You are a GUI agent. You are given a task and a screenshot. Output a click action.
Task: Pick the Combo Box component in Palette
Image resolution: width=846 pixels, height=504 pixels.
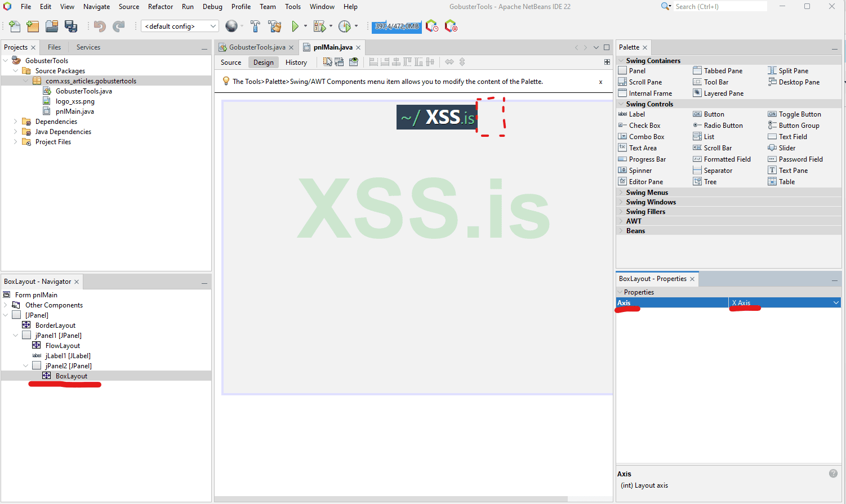[641, 137]
